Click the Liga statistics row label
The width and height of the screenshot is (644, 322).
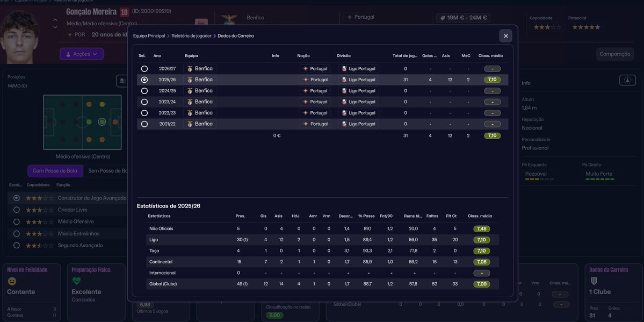[154, 239]
